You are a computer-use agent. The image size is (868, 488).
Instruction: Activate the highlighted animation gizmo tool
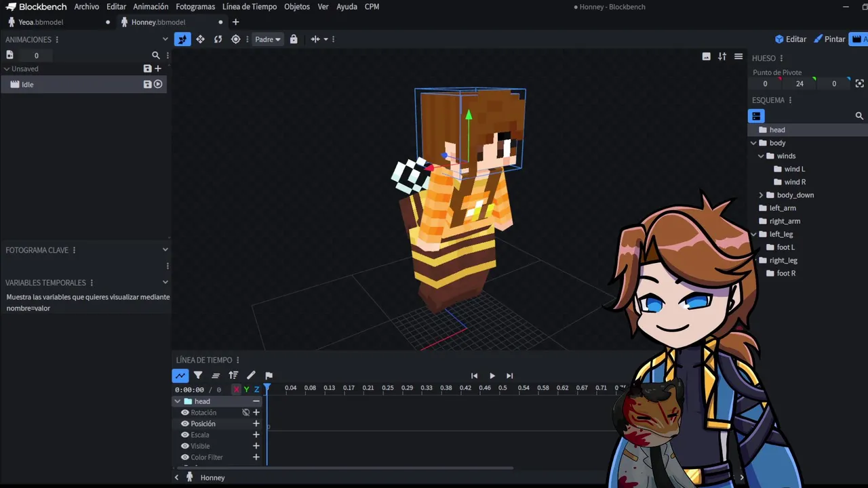pos(182,39)
